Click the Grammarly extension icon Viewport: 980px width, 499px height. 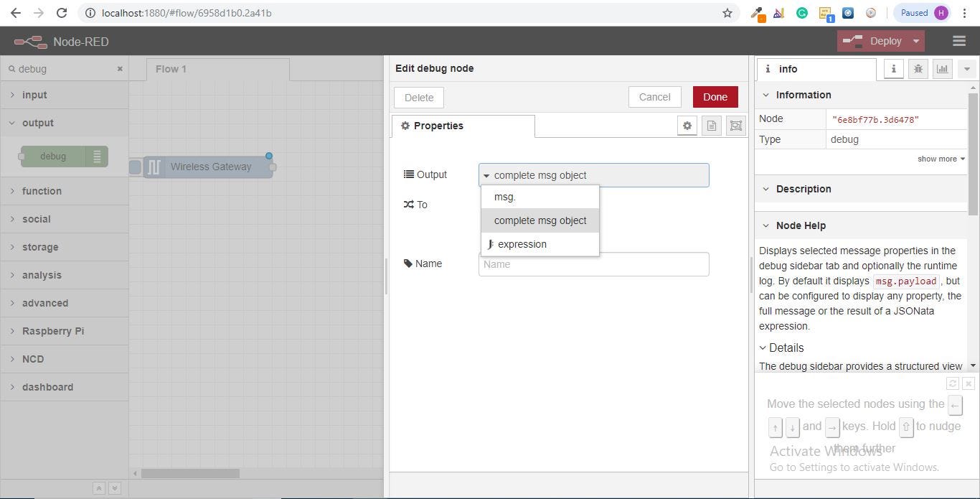[801, 12]
